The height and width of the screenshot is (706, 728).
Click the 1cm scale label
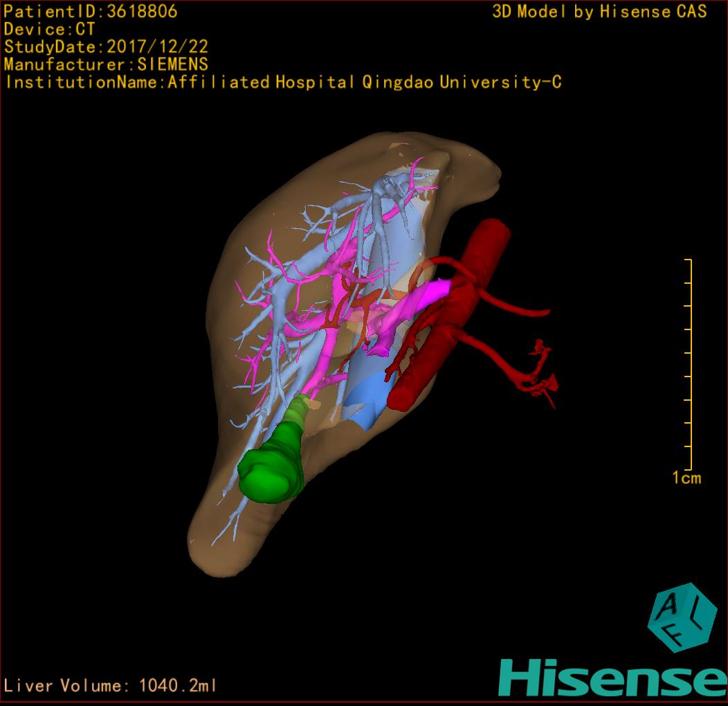(686, 478)
